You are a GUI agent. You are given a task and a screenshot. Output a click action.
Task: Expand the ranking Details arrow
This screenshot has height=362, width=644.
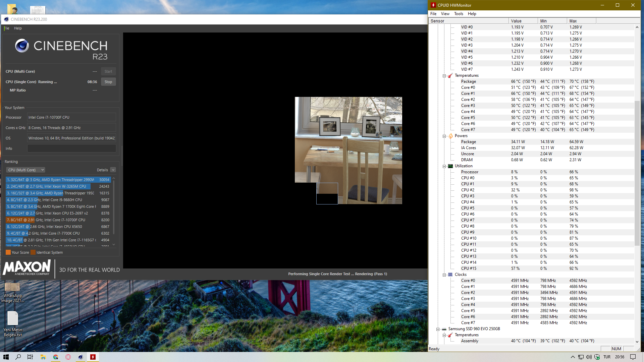pos(113,170)
